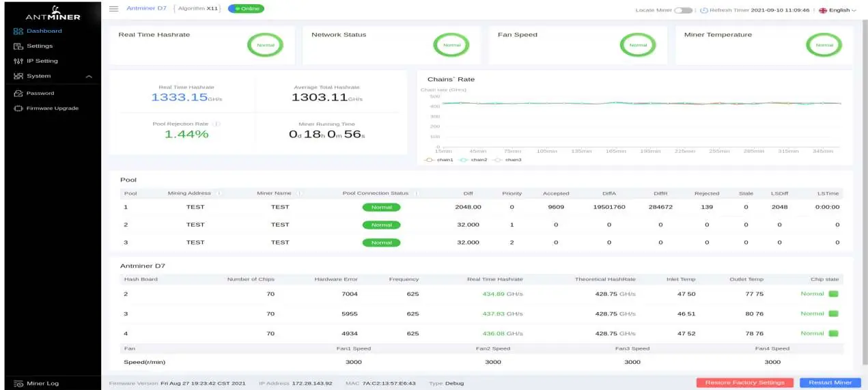Screen dimensions: 868x390
Task: Click the Algorithm X11 label
Action: (x=199, y=9)
